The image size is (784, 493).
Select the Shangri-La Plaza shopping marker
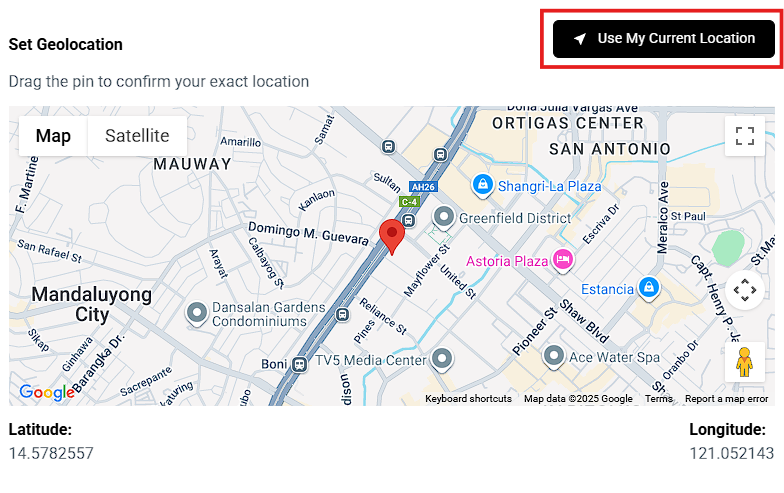pyautogui.click(x=483, y=185)
